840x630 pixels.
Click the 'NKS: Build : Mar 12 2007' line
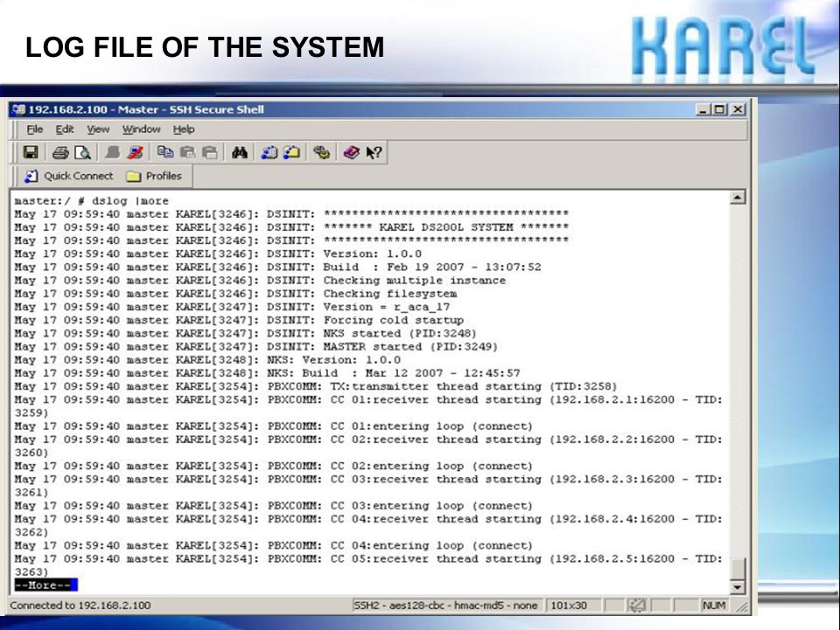pyautogui.click(x=268, y=373)
